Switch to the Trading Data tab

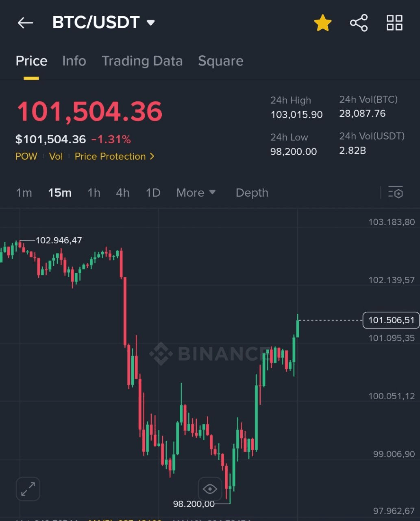coord(142,61)
